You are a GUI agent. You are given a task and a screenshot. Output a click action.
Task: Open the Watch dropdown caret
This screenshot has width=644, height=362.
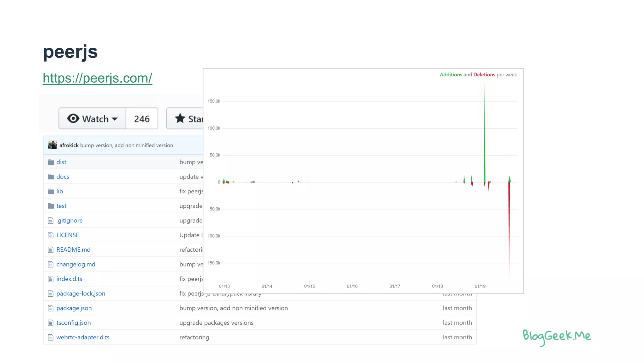click(x=115, y=119)
